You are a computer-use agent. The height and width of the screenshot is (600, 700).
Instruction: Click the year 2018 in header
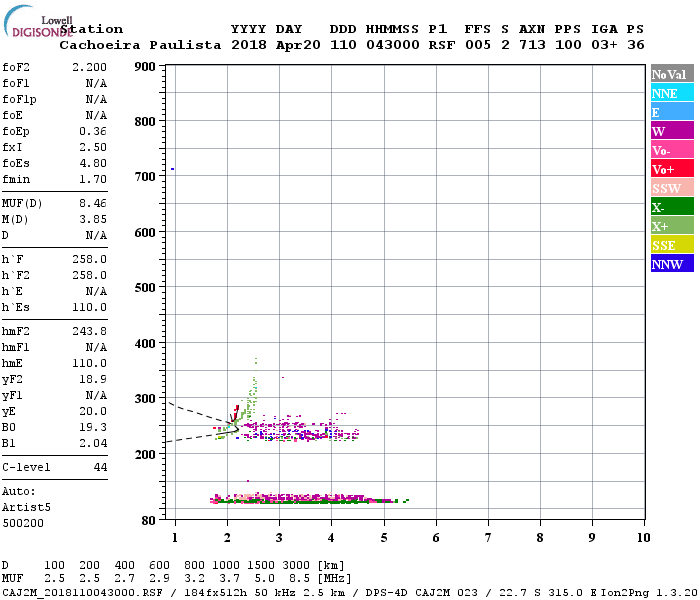pos(249,45)
